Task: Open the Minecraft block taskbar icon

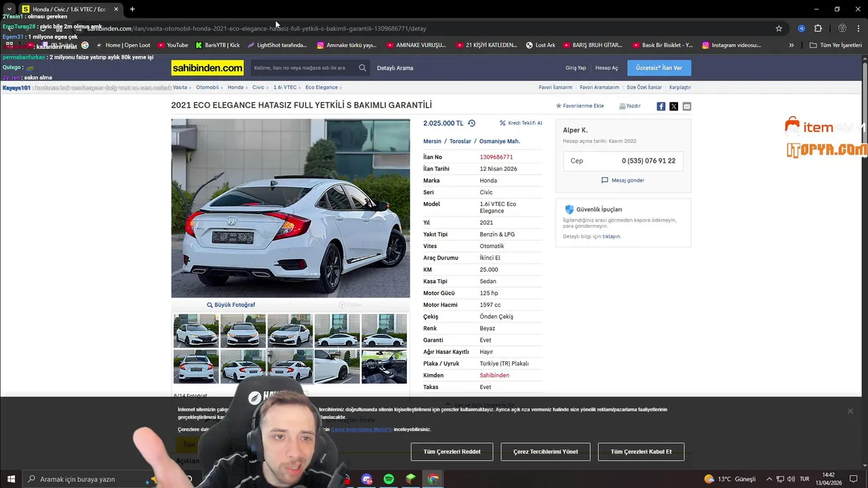Action: point(411,479)
